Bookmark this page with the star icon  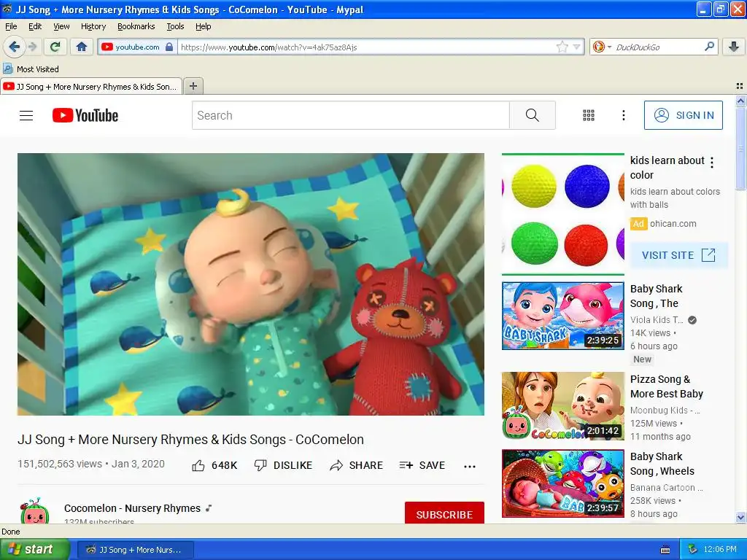click(562, 47)
